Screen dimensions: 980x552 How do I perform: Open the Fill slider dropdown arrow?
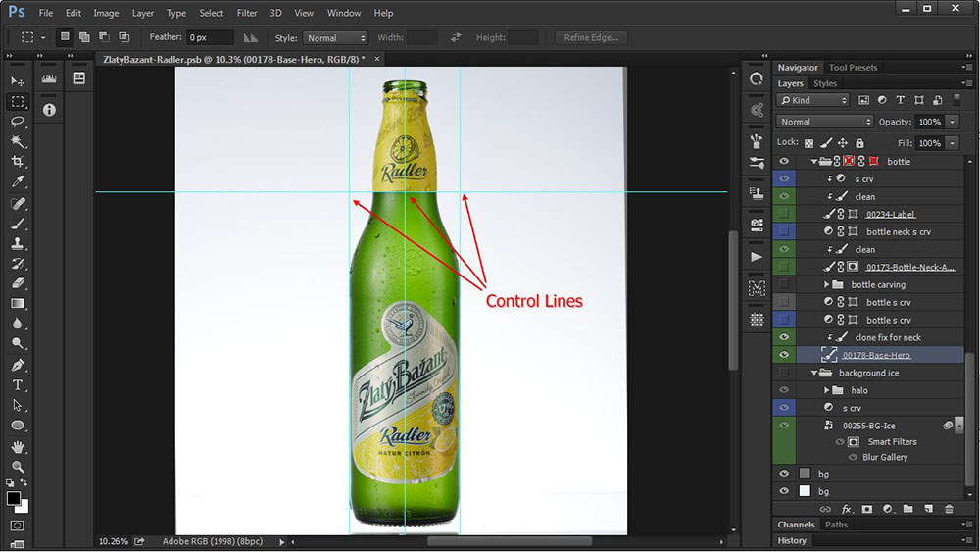(952, 143)
